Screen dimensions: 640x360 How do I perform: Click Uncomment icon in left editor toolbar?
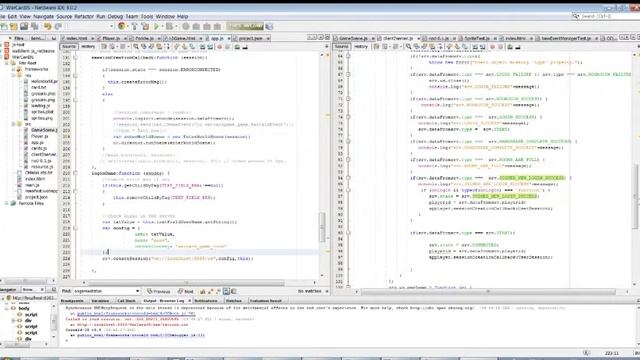244,47
